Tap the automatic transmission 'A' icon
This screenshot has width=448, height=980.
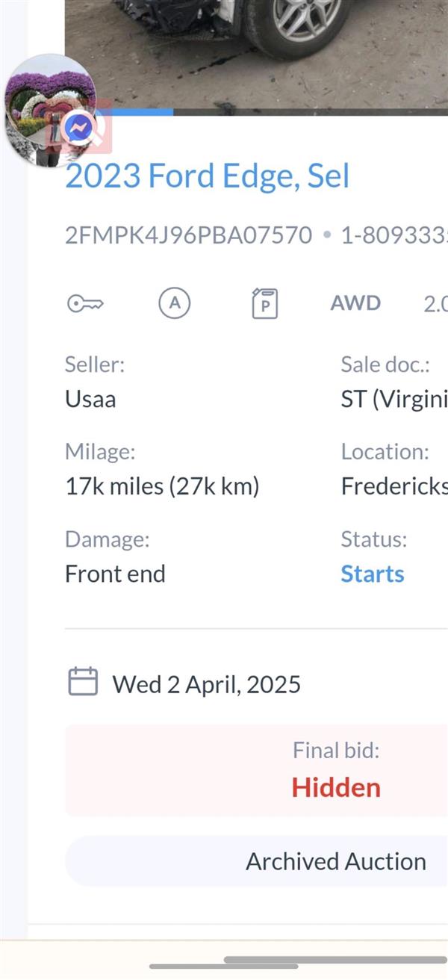tap(175, 303)
